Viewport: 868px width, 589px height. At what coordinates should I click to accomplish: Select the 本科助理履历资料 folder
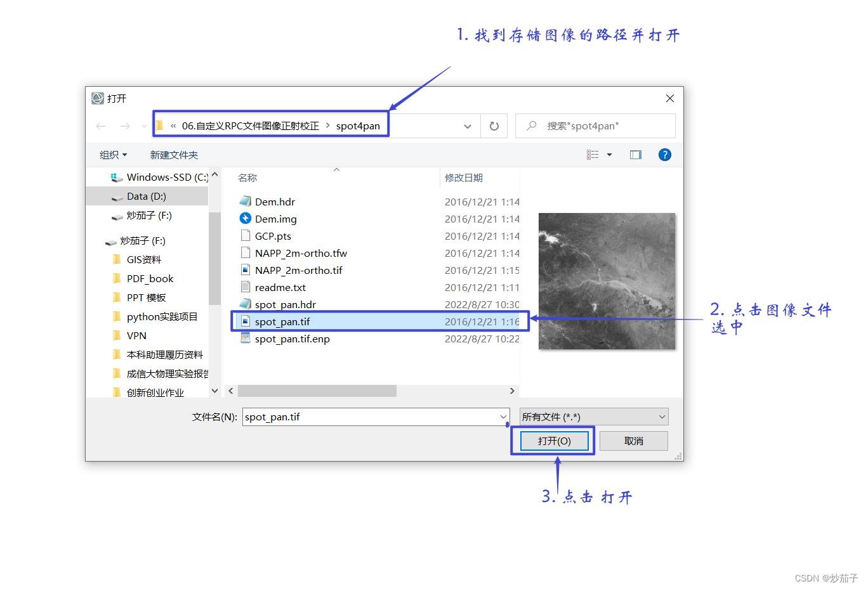click(x=164, y=354)
